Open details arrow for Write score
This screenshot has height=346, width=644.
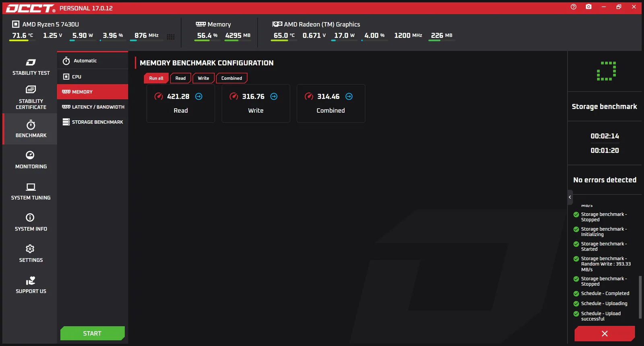click(274, 97)
